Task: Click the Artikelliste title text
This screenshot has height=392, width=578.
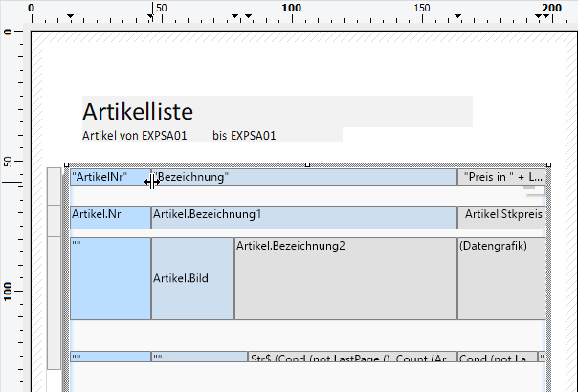Action: 139,111
